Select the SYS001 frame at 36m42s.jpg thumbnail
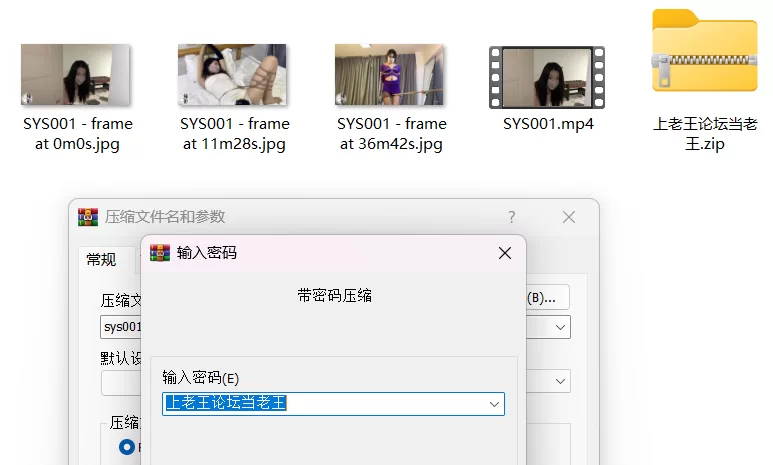Image resolution: width=773 pixels, height=465 pixels. (389, 74)
